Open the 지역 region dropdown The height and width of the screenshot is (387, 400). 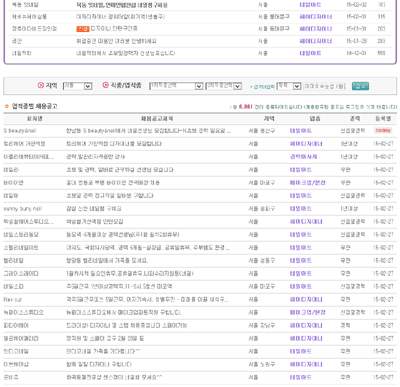pos(77,86)
